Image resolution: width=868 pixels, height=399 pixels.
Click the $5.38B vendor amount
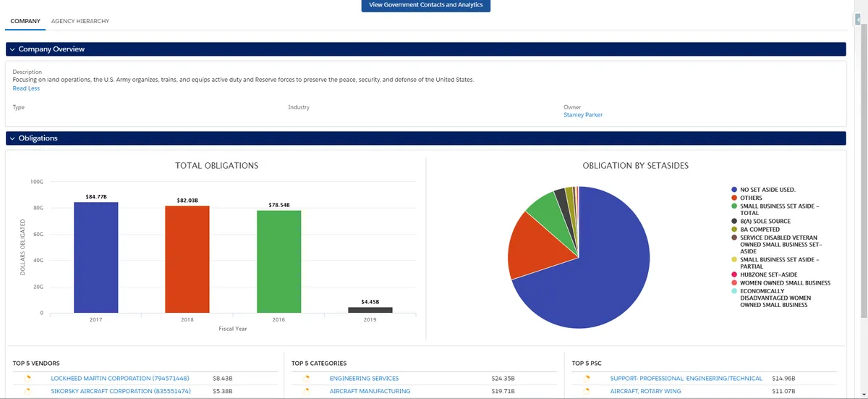(x=222, y=391)
